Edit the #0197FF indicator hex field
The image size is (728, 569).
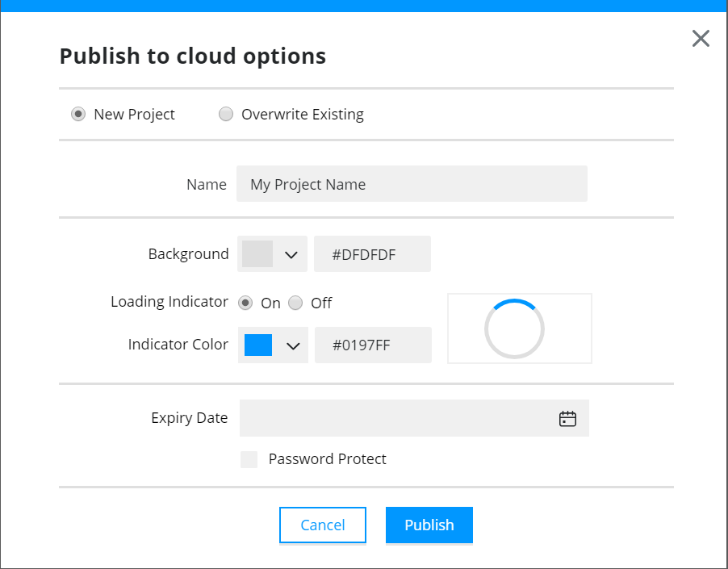pyautogui.click(x=374, y=345)
